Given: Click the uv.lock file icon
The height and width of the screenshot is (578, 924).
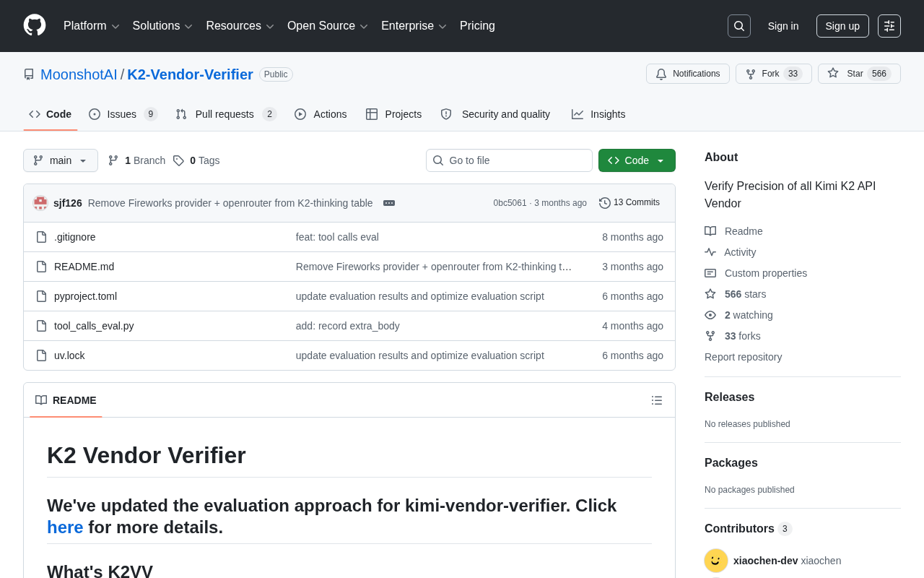Looking at the screenshot, I should pos(41,355).
